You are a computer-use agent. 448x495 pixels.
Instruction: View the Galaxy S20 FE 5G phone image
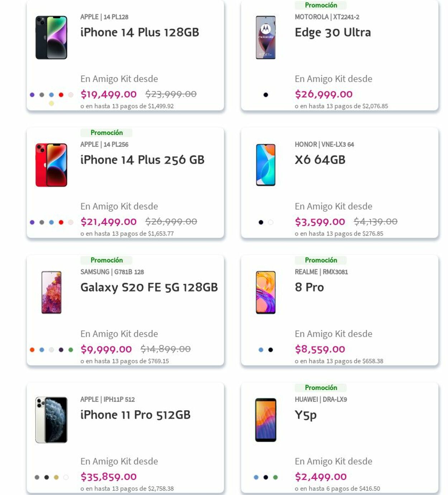click(51, 293)
